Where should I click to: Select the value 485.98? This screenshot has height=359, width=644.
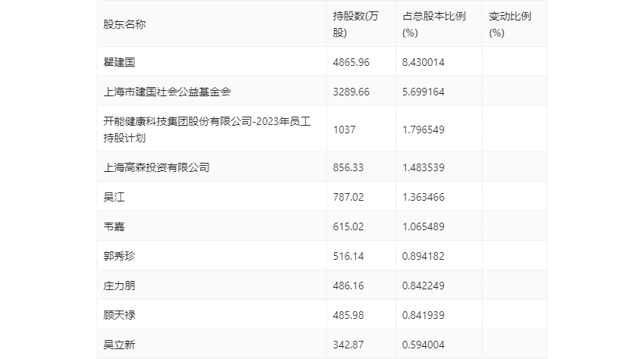tap(349, 315)
